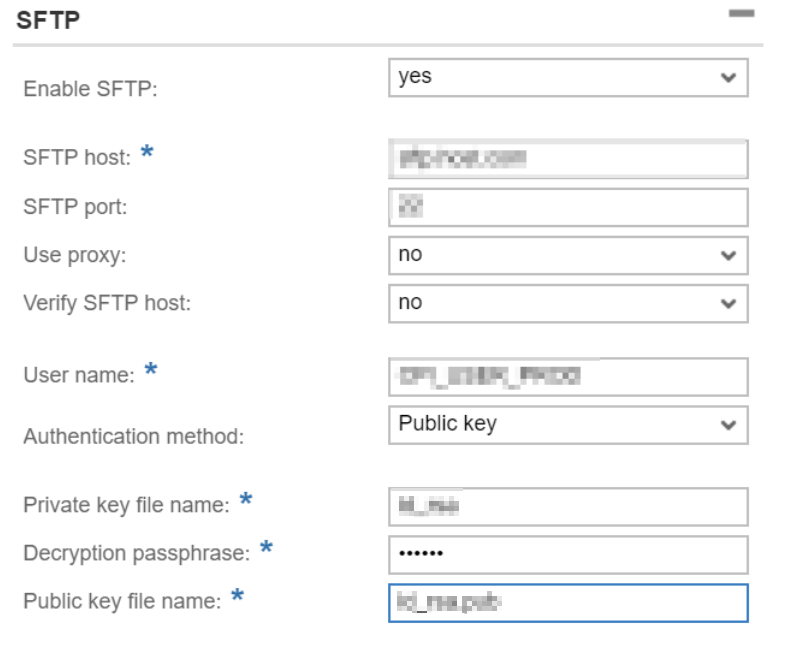This screenshot has height=648, width=794.
Task: Collapse the SFTP section with minus icon
Action: click(x=742, y=15)
